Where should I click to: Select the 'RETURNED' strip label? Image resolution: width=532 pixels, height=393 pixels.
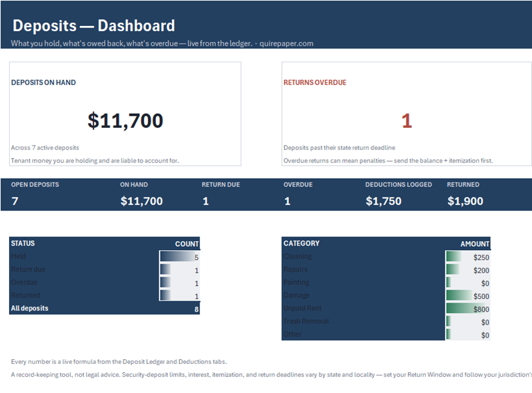(x=463, y=184)
